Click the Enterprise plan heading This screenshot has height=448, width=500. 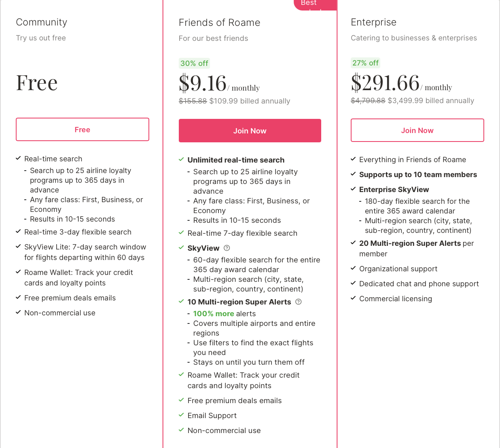click(373, 22)
